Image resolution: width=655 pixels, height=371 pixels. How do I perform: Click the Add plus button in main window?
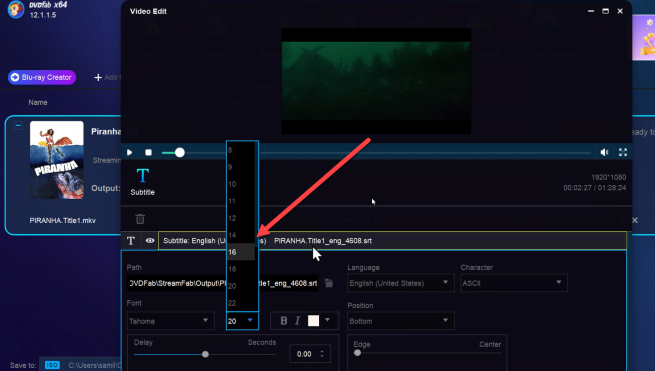coord(98,77)
